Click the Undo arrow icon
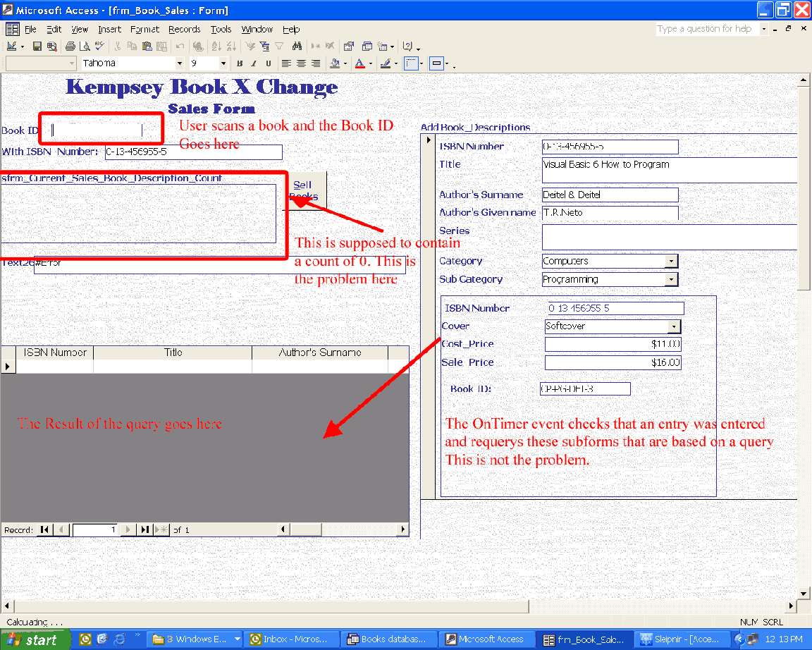The width and height of the screenshot is (812, 650). tap(180, 47)
